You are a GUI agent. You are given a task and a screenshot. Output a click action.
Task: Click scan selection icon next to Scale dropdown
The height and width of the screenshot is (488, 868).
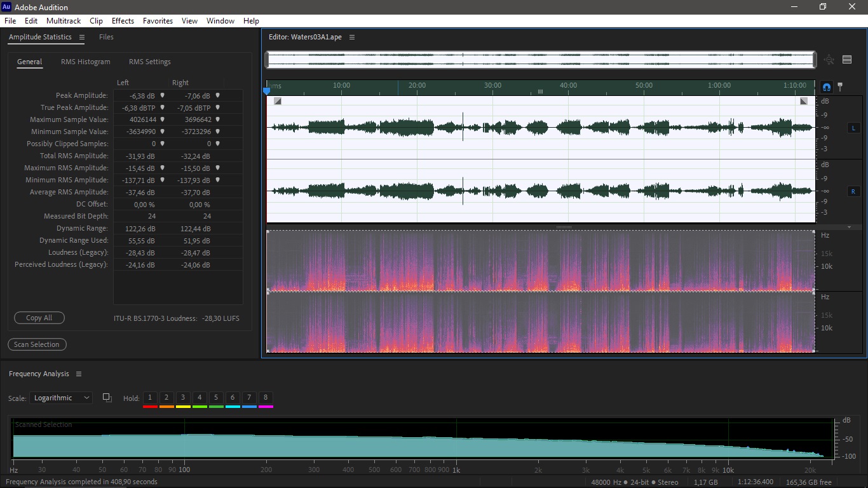[x=107, y=398]
